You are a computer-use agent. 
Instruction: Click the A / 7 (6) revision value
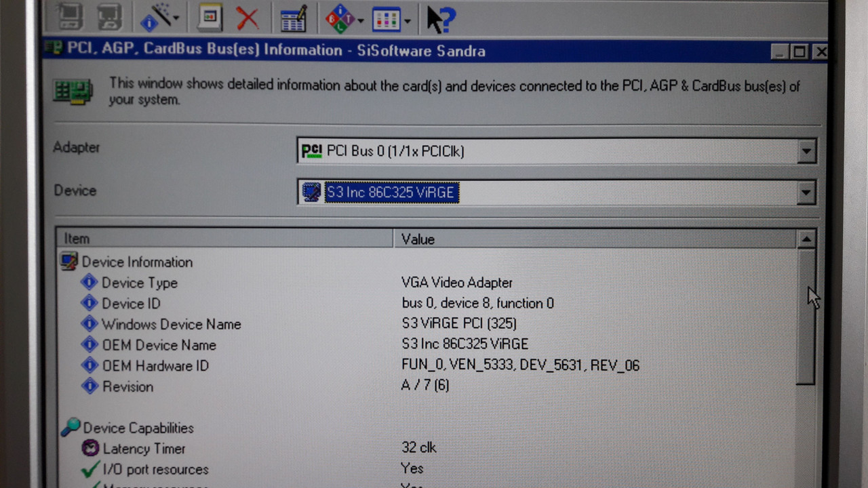pyautogui.click(x=425, y=386)
